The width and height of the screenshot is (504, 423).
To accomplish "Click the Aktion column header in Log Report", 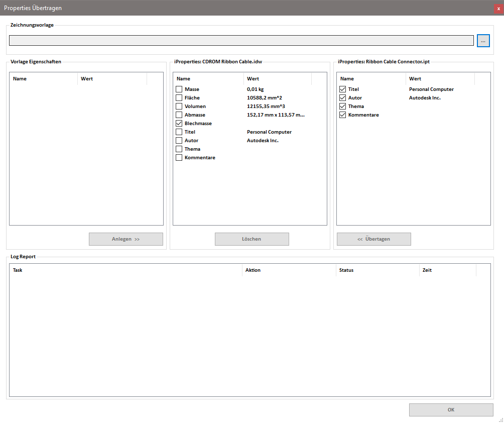I will click(289, 270).
